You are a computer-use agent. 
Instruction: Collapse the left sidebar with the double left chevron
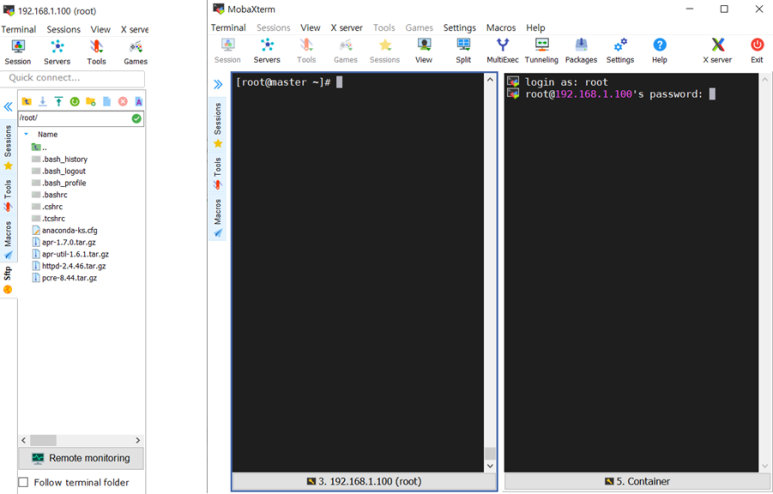[8, 107]
